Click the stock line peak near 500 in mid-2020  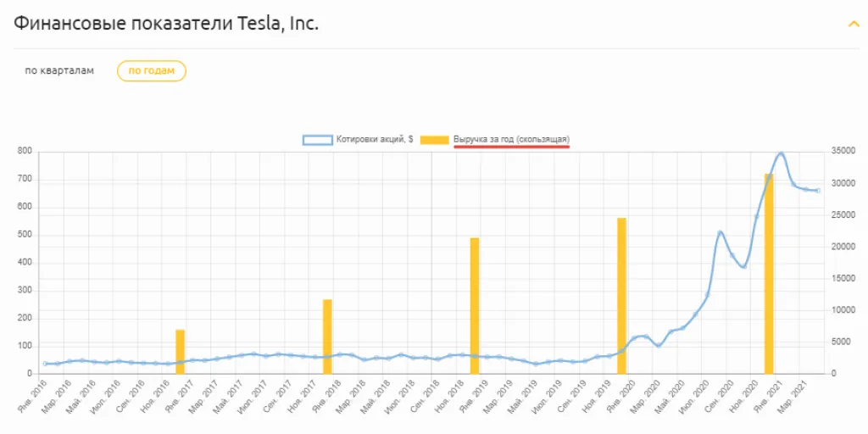point(720,232)
